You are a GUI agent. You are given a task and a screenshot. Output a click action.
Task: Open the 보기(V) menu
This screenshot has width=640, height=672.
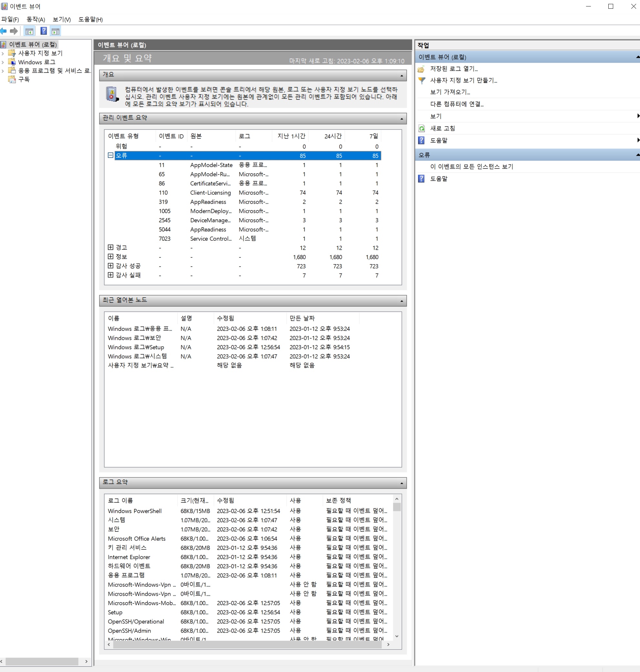(62, 19)
